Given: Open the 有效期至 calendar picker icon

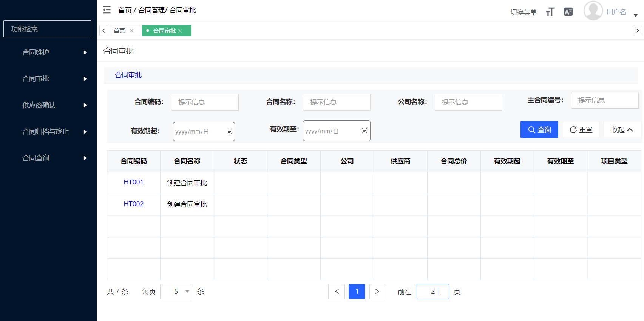Looking at the screenshot, I should coord(364,131).
